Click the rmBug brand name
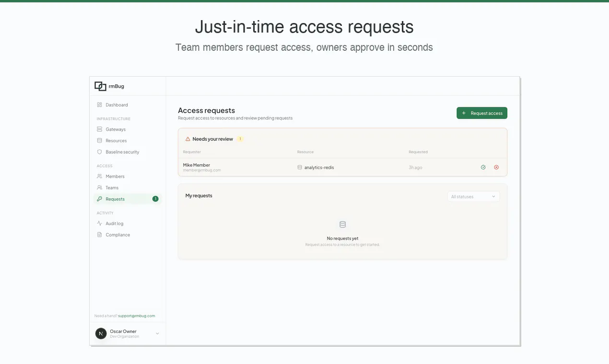The width and height of the screenshot is (609, 364). [x=117, y=86]
